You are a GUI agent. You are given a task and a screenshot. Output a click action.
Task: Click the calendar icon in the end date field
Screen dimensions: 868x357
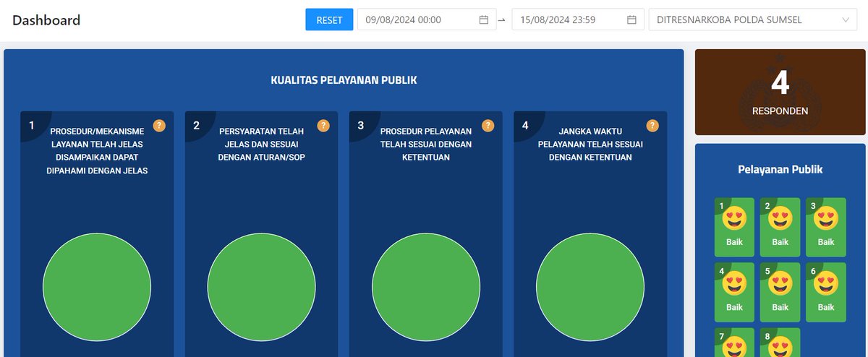point(631,20)
